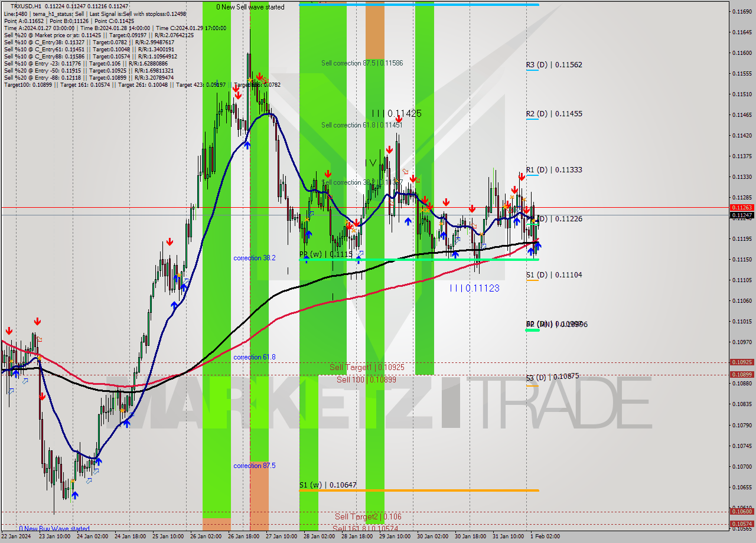Viewport: 756px width, 543px height.
Task: Click 'Sell Target1 | 0.10925' label
Action: 367,367
